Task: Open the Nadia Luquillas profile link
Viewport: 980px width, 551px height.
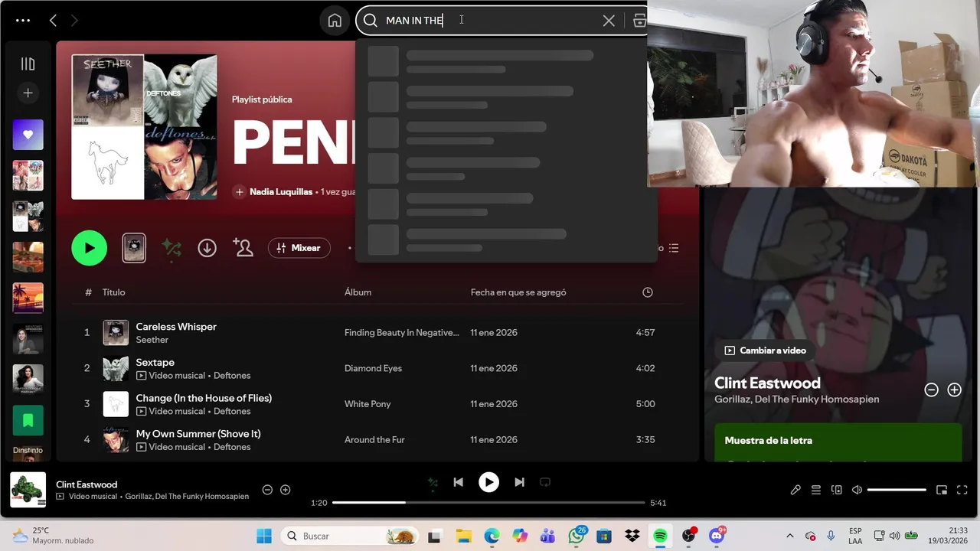Action: click(281, 192)
